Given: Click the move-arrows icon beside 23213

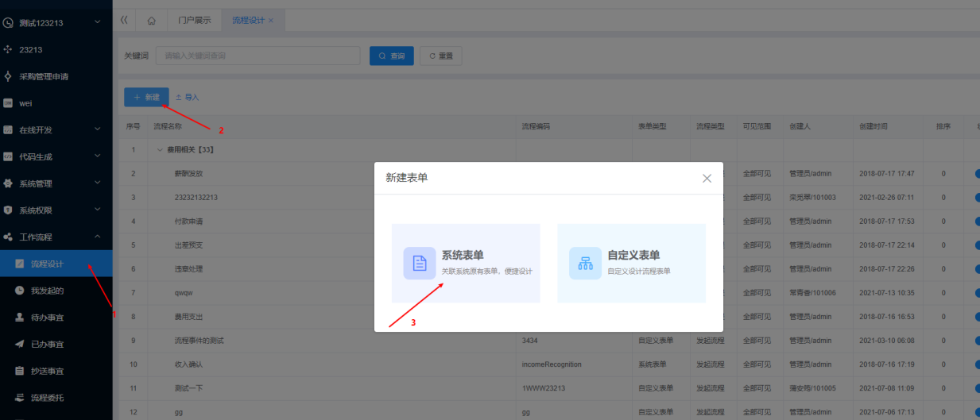Looking at the screenshot, I should point(8,49).
